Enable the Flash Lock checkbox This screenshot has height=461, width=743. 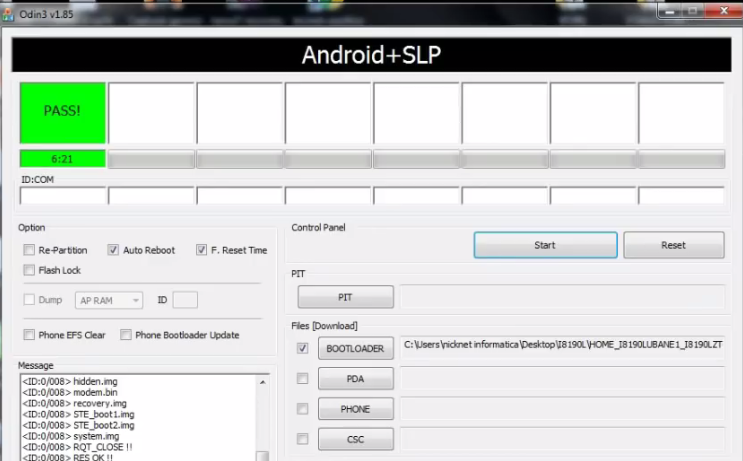pos(29,270)
